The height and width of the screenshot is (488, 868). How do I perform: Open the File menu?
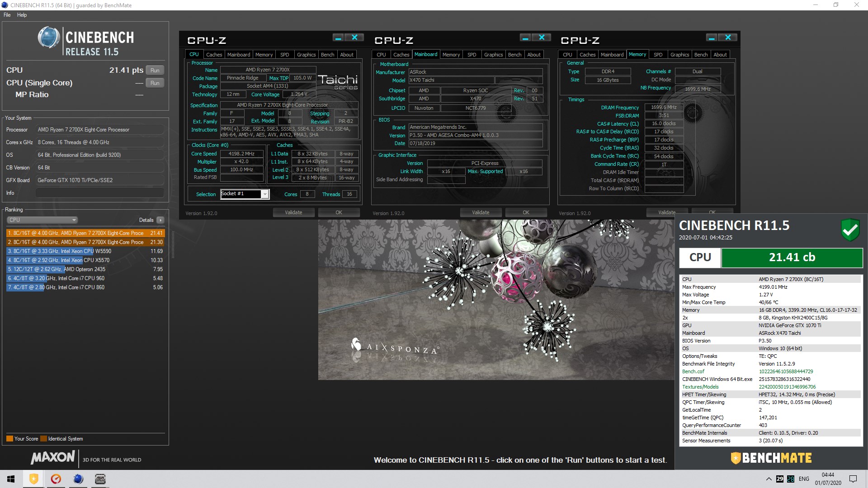click(x=7, y=15)
